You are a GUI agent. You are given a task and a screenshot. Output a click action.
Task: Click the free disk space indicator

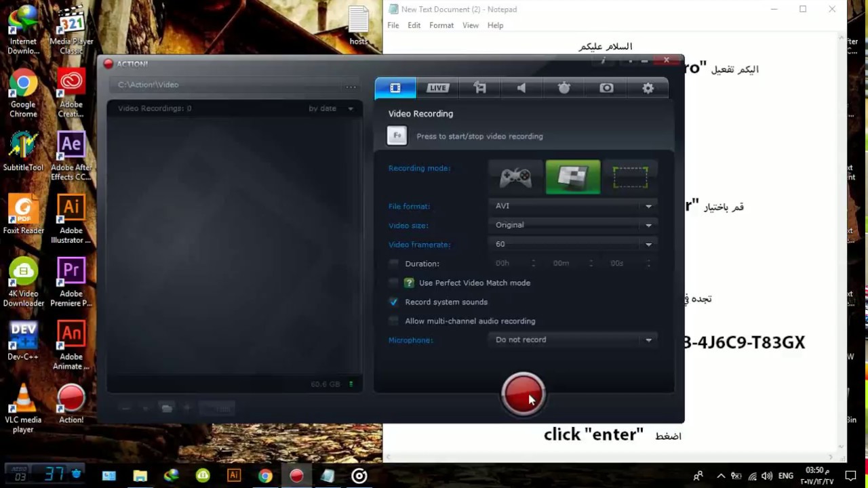(332, 384)
